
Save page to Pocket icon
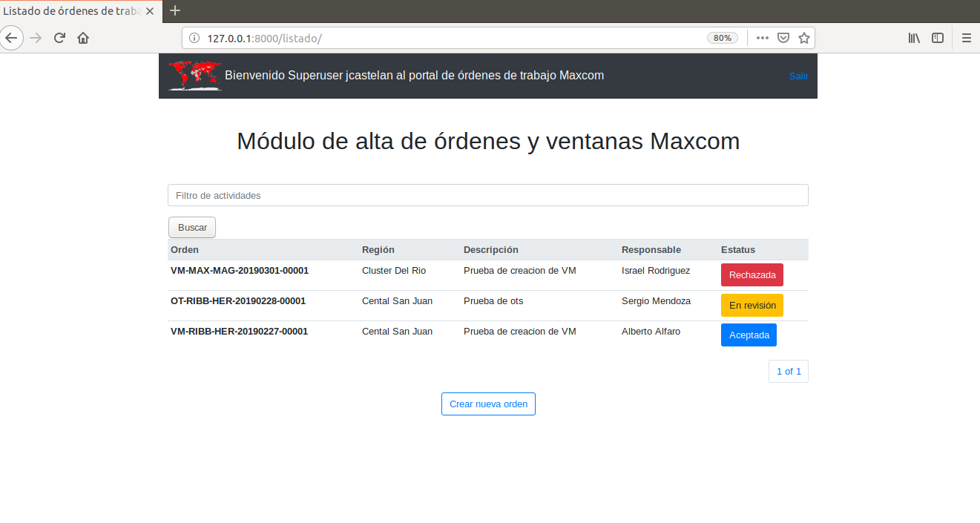coord(783,38)
